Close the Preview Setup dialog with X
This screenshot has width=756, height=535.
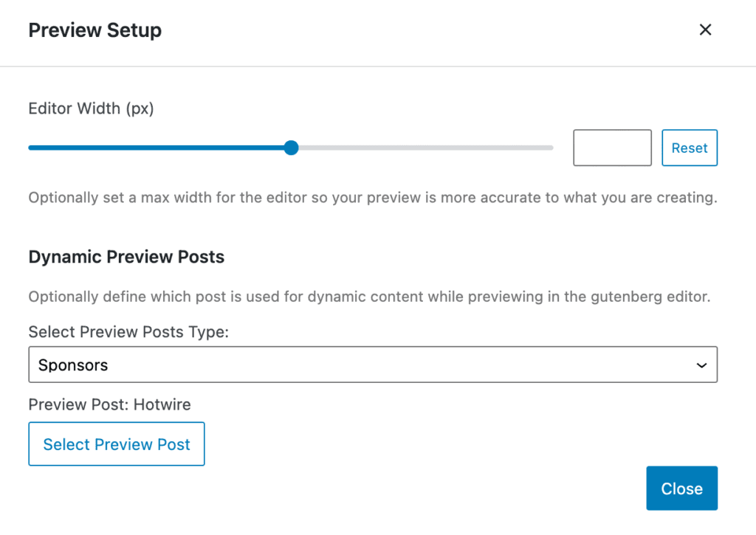(705, 30)
